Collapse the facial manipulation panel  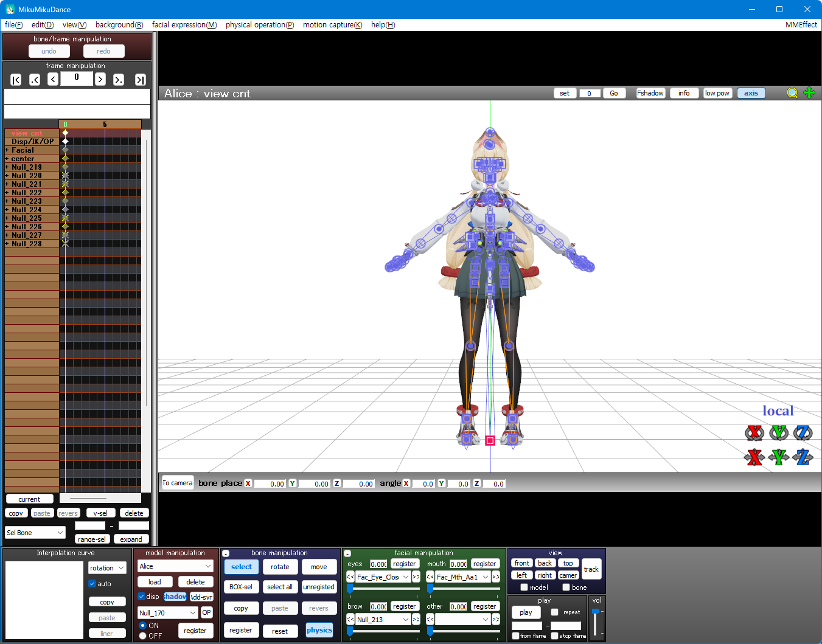[347, 553]
